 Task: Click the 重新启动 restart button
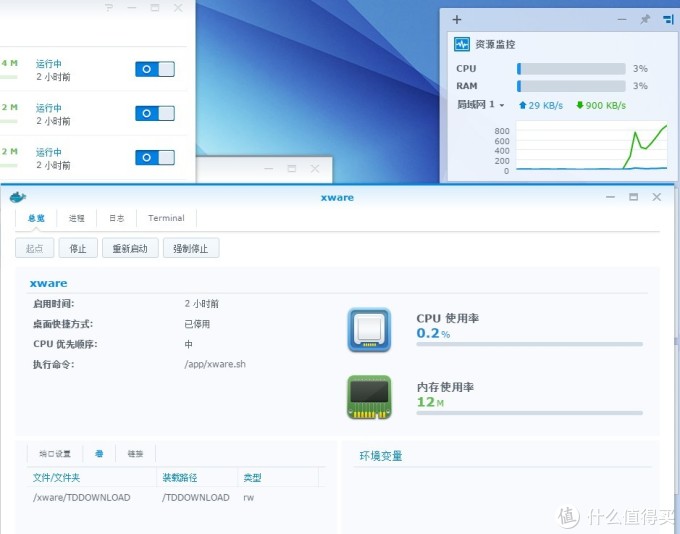pyautogui.click(x=130, y=248)
